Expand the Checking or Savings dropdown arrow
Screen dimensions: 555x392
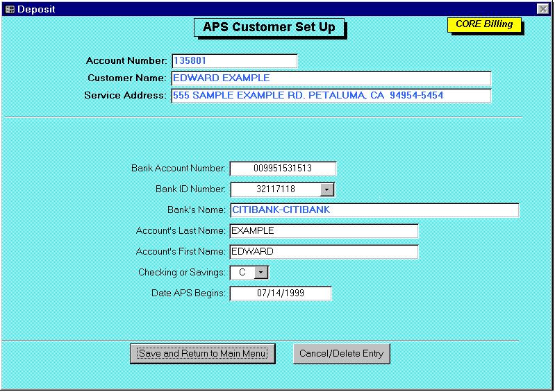pyautogui.click(x=261, y=273)
